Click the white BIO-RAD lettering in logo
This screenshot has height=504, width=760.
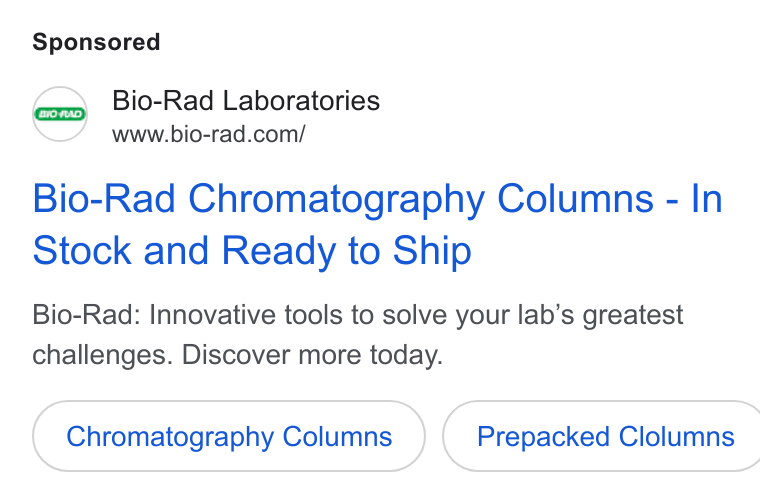[x=60, y=114]
